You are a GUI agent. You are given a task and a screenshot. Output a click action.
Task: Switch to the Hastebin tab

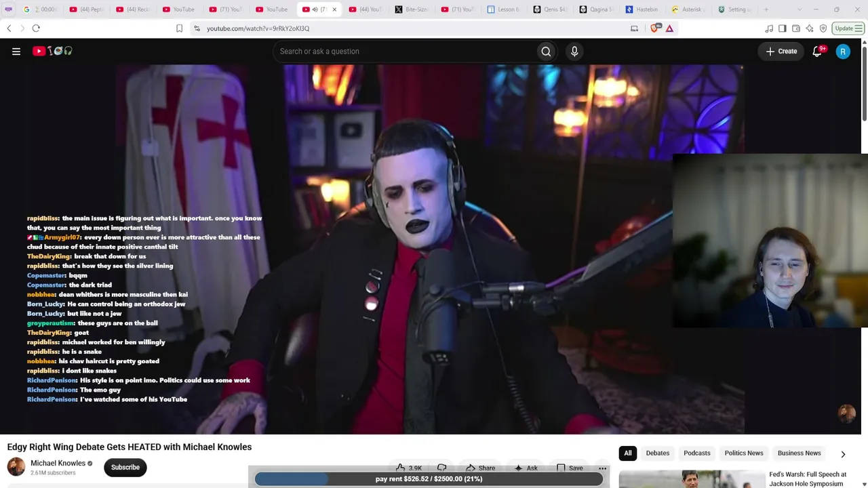[x=642, y=9]
